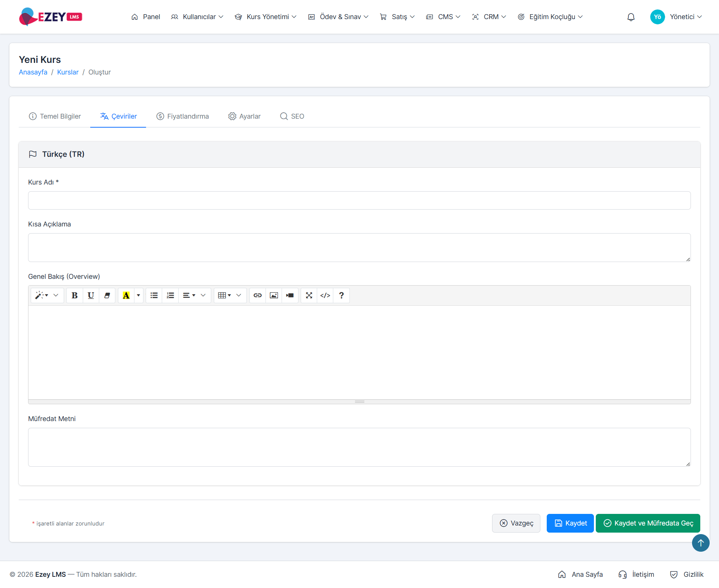Expand the CMS menu
719x588 pixels.
(443, 17)
